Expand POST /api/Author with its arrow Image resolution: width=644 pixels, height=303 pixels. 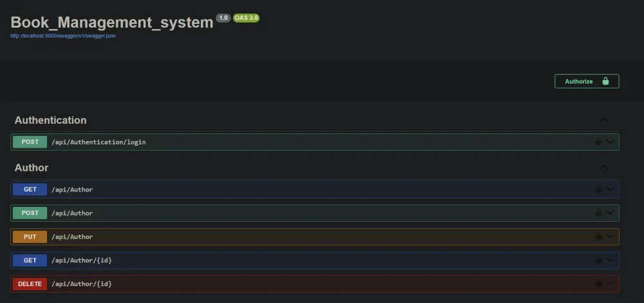(610, 213)
